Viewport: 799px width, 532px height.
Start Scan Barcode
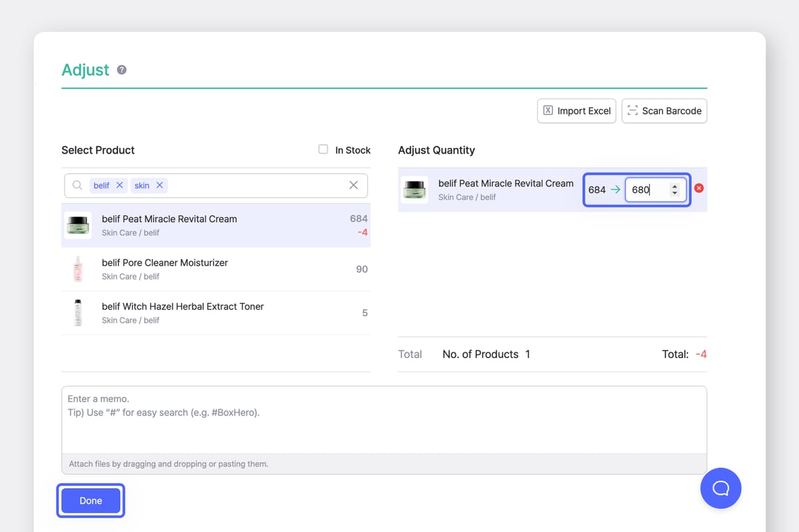664,111
